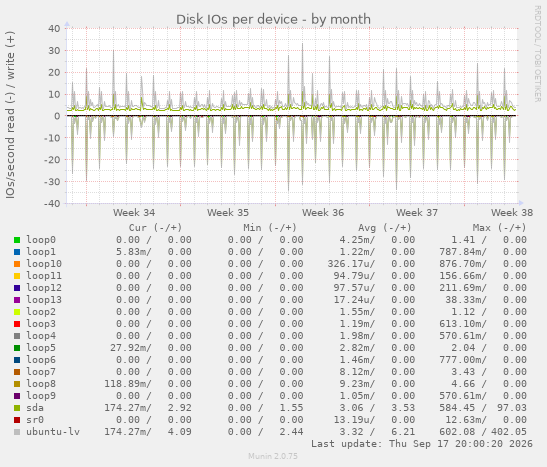Click the 'Week 35' axis label

point(228,213)
